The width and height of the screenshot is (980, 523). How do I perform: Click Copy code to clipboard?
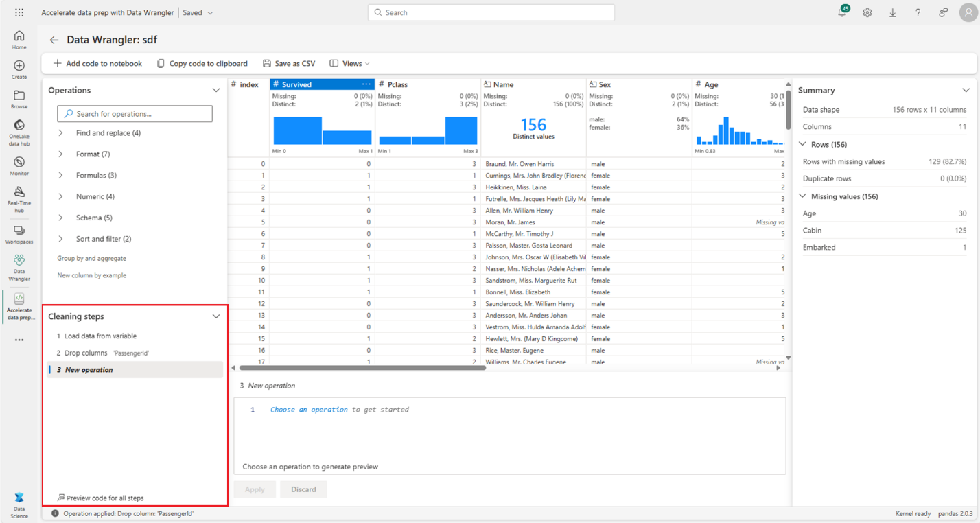tap(202, 63)
